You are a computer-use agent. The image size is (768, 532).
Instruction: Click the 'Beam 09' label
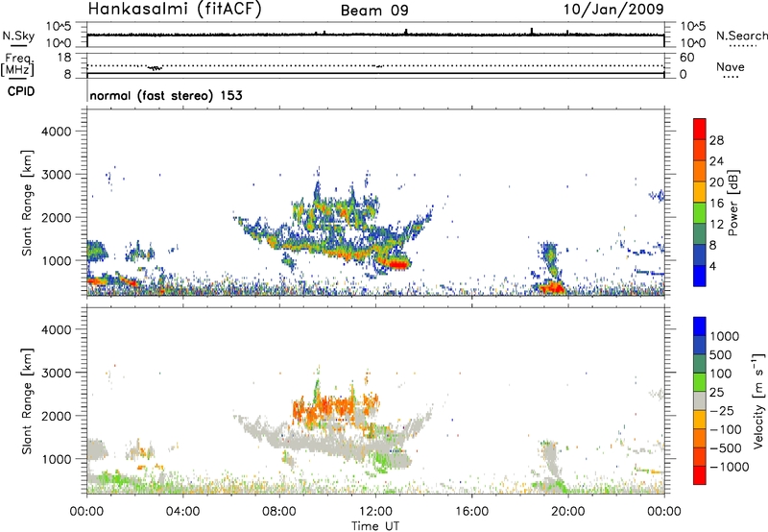[374, 11]
